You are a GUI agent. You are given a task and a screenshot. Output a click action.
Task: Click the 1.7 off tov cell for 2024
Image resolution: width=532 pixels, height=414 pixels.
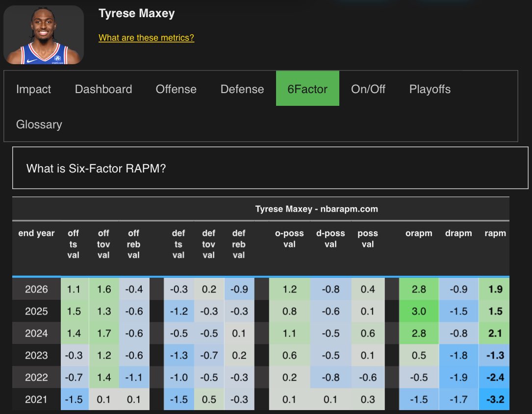[x=104, y=333]
